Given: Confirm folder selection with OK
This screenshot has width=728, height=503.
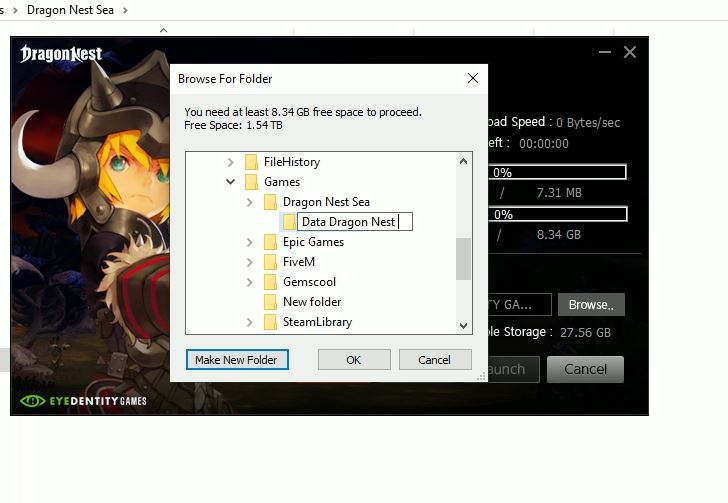Looking at the screenshot, I should (354, 360).
